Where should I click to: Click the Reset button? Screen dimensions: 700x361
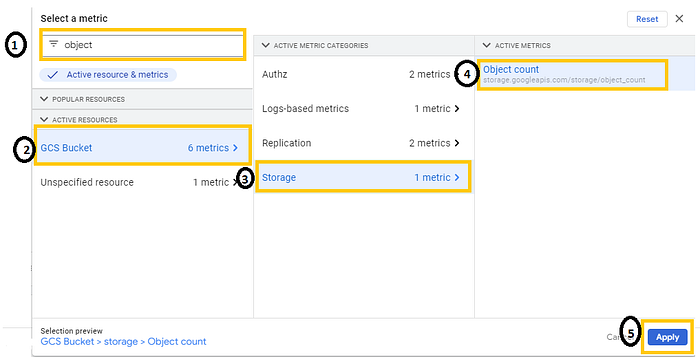(x=647, y=19)
